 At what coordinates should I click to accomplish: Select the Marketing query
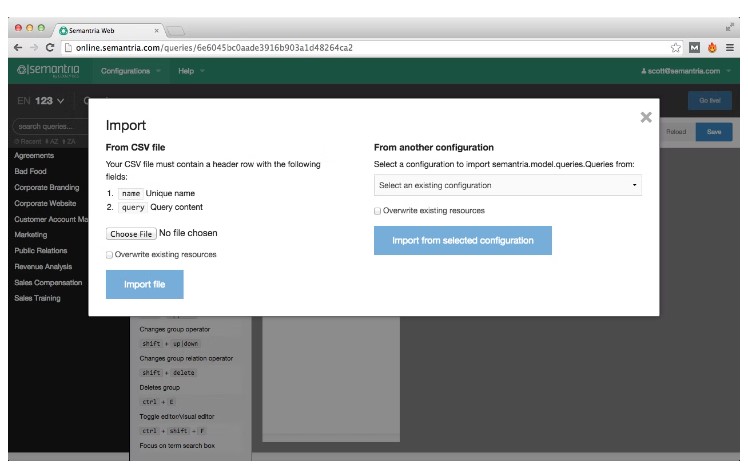tap(31, 235)
